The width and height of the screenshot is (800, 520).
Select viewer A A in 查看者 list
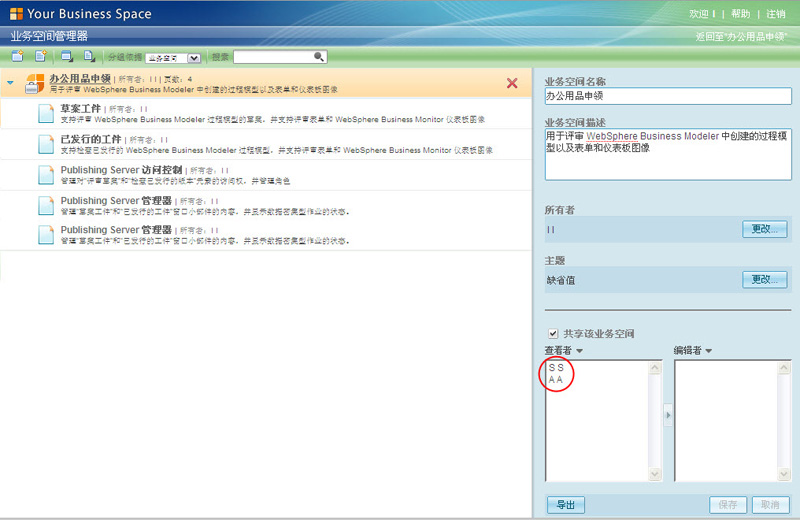coord(556,380)
